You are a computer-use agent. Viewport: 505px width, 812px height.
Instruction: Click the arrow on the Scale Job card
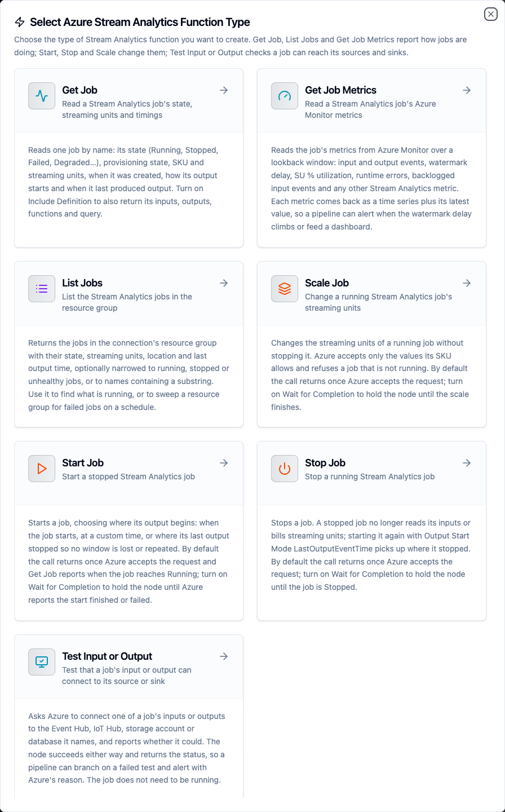click(467, 283)
